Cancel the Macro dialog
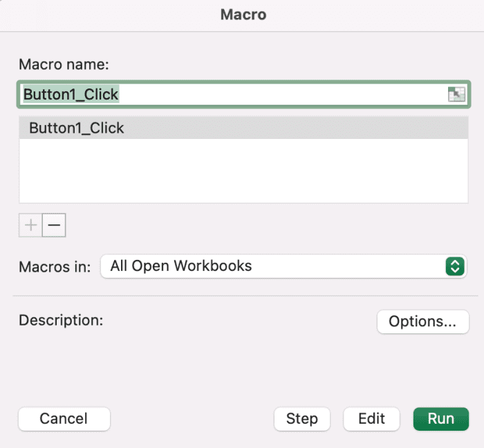Screen dimensions: 484x448 (64, 418)
